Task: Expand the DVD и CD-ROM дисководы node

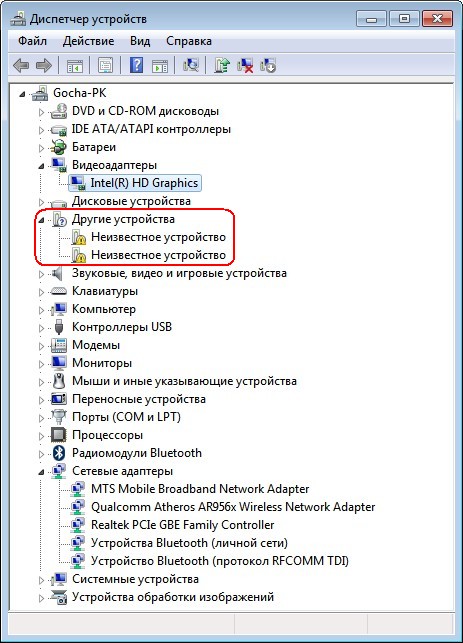Action: [41, 112]
